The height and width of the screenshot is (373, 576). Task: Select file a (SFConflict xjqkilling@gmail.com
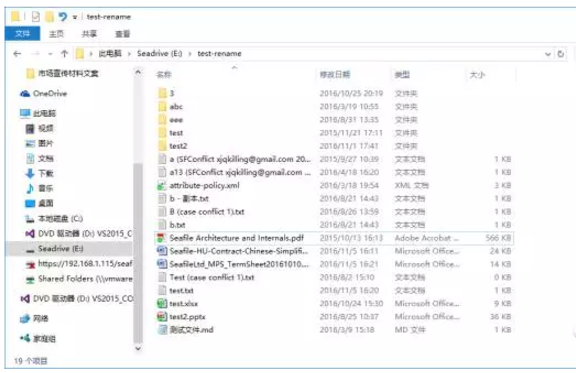(240, 159)
